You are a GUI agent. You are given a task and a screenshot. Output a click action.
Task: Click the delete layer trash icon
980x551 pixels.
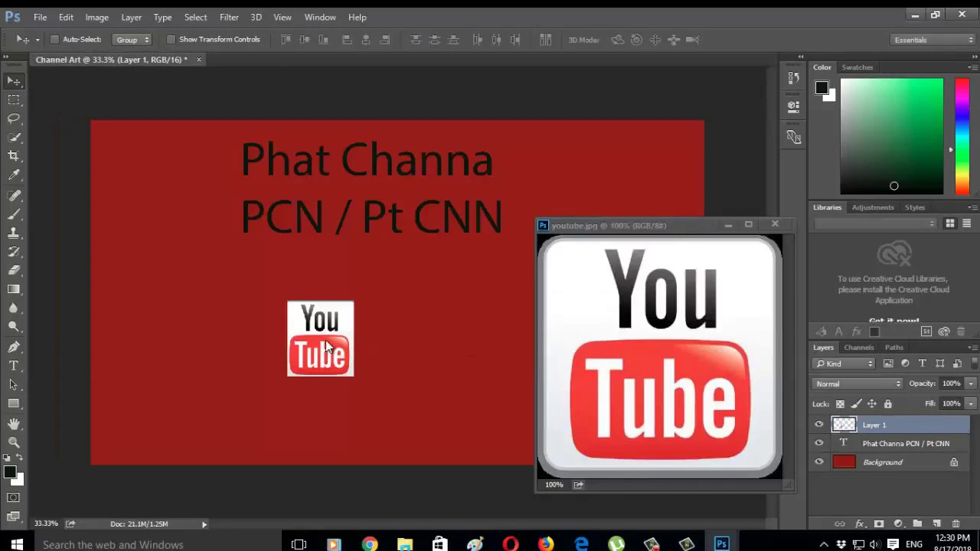tap(955, 523)
